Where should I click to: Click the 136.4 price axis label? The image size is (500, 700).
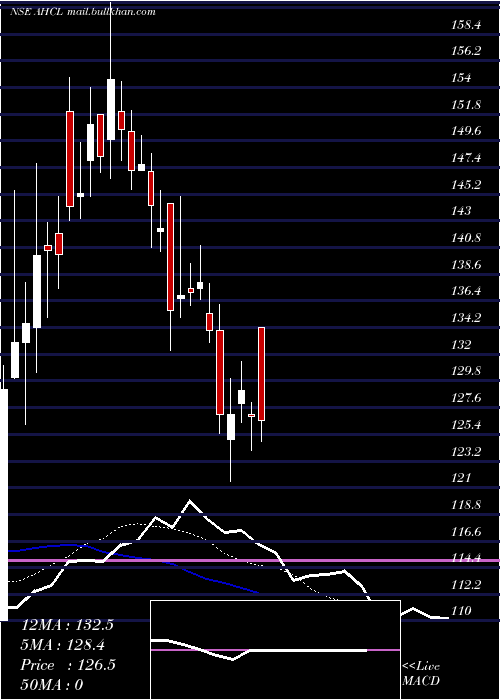[x=467, y=291]
